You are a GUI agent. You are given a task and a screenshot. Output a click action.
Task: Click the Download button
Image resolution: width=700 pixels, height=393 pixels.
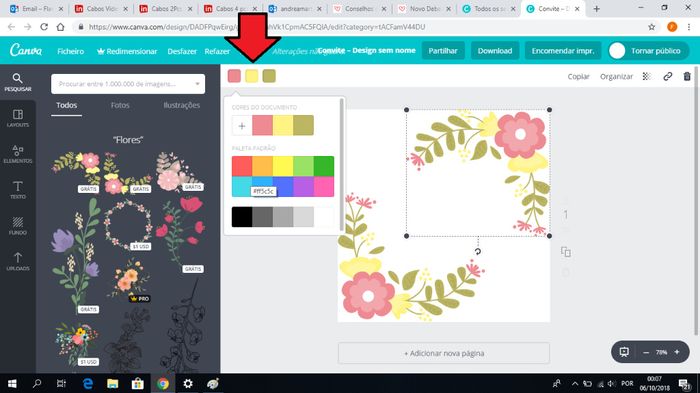(495, 50)
